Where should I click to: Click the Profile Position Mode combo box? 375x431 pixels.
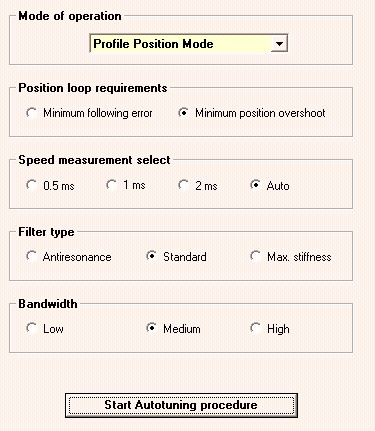point(189,43)
